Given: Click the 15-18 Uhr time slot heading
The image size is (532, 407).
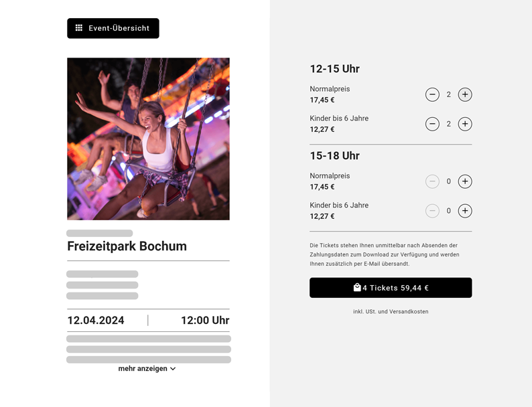Looking at the screenshot, I should (334, 156).
